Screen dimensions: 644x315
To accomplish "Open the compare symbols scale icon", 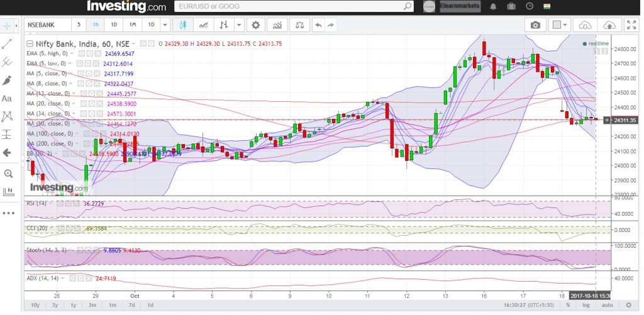I will click(x=300, y=25).
